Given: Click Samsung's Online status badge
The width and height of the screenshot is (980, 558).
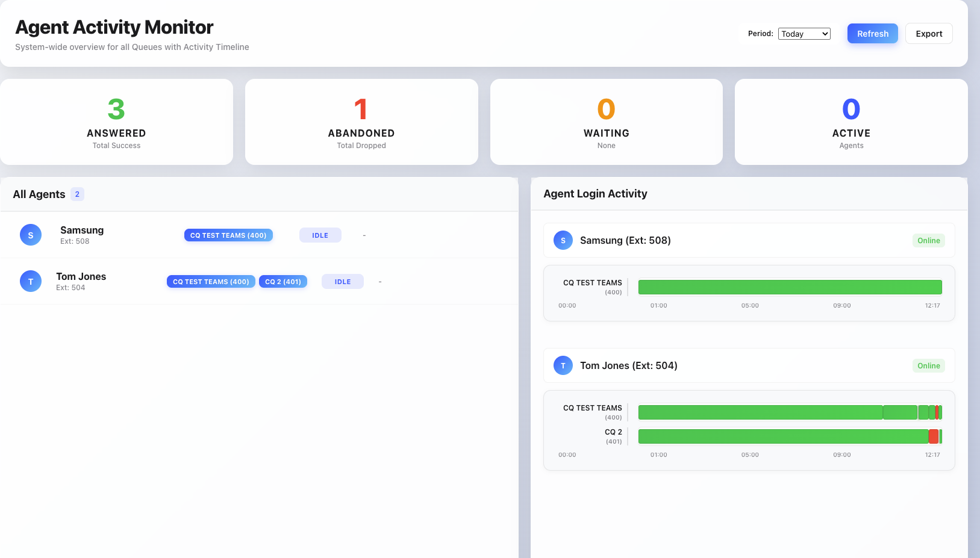Looking at the screenshot, I should point(928,241).
